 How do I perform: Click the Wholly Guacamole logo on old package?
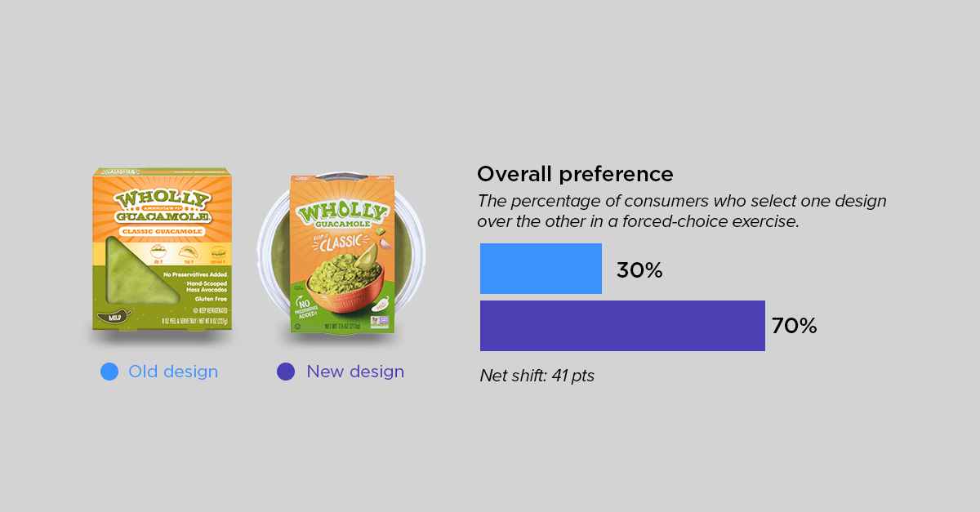(163, 207)
